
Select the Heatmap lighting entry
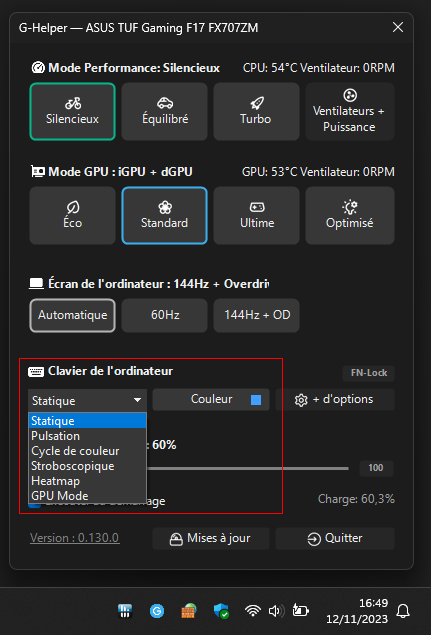[x=87, y=481]
